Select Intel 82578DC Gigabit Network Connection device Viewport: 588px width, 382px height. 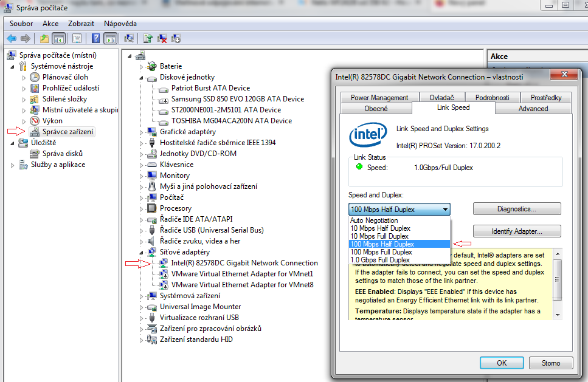pos(244,263)
